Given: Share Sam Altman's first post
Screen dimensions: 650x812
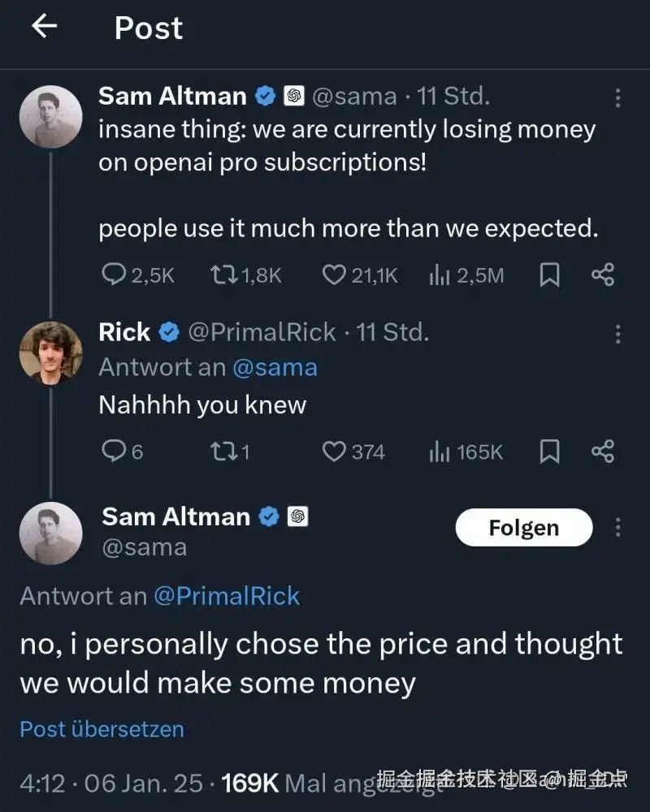Looking at the screenshot, I should 602,276.
